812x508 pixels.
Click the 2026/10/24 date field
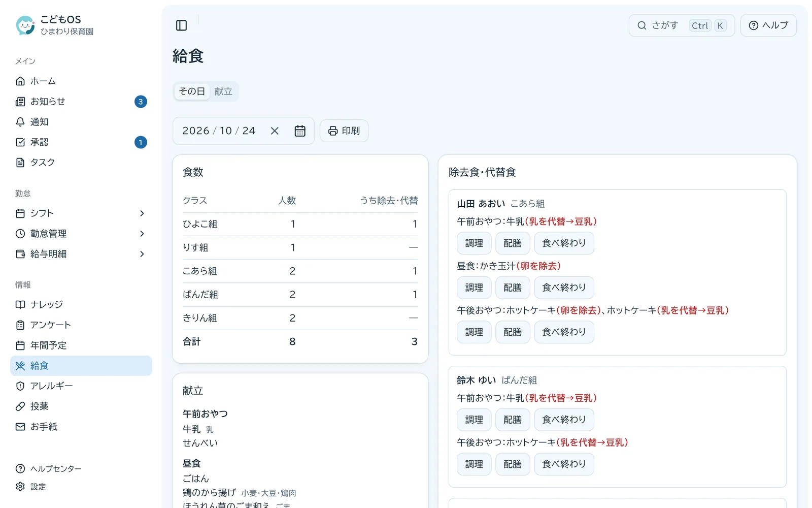[243, 131]
